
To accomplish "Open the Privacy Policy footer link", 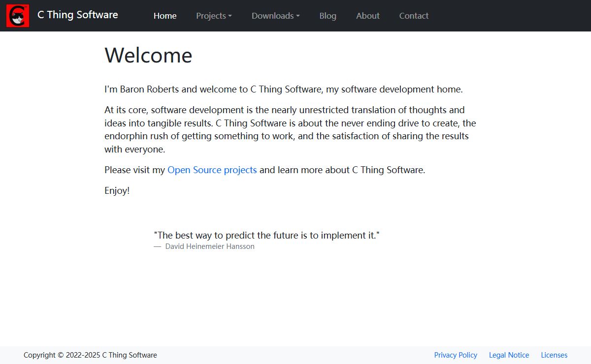I will tap(456, 355).
